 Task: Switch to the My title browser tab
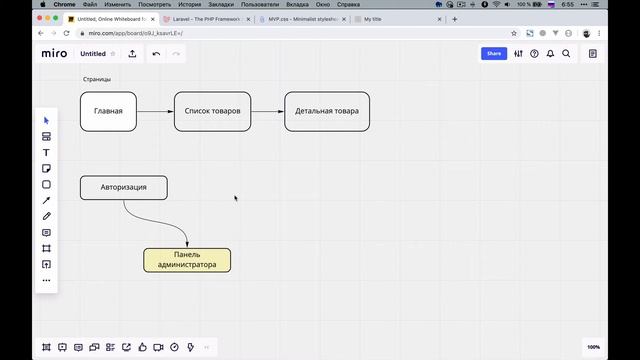(398, 19)
